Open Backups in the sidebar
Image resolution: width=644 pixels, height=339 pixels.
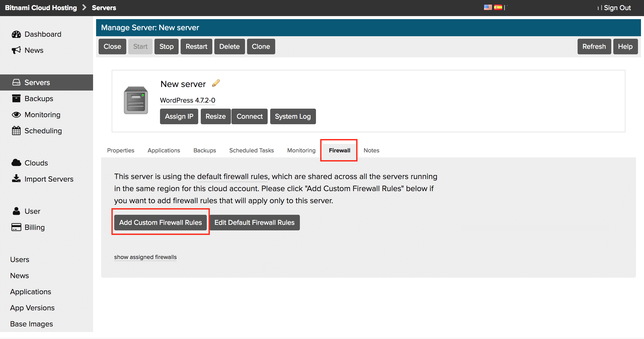click(47, 99)
